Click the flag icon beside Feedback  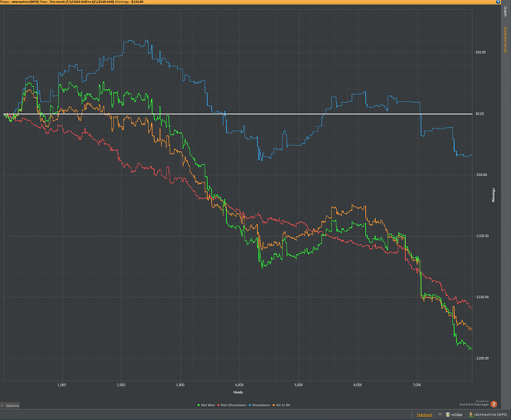[440, 414]
